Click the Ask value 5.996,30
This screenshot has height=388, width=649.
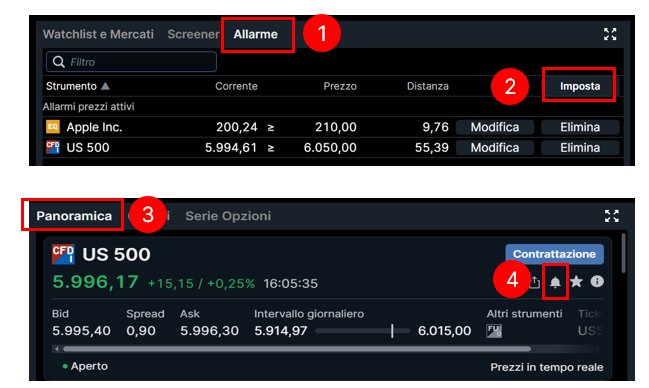pos(209,331)
